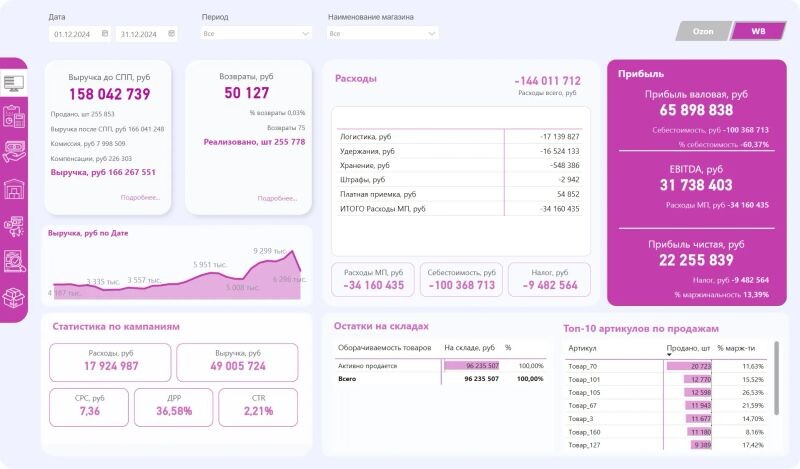The width and height of the screenshot is (800, 469).
Task: Open the monitor dashboard icon in sidebar
Action: tap(14, 82)
